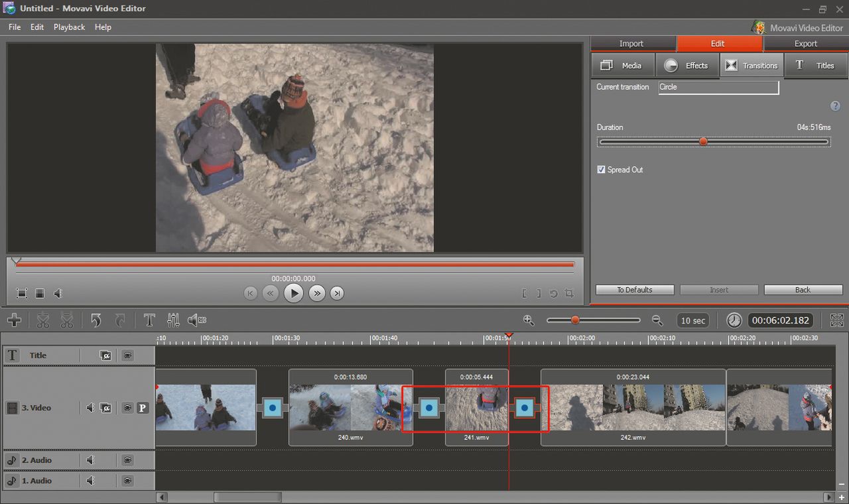Click the To Defaults button
Image resolution: width=849 pixels, height=504 pixels.
pyautogui.click(x=635, y=290)
